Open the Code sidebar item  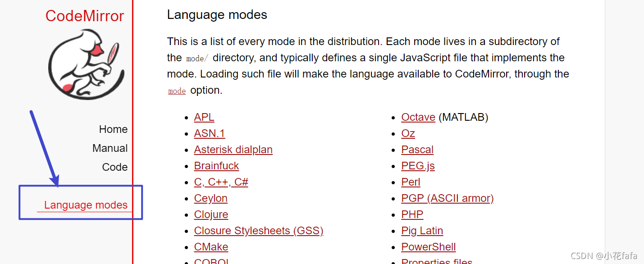[x=115, y=167]
